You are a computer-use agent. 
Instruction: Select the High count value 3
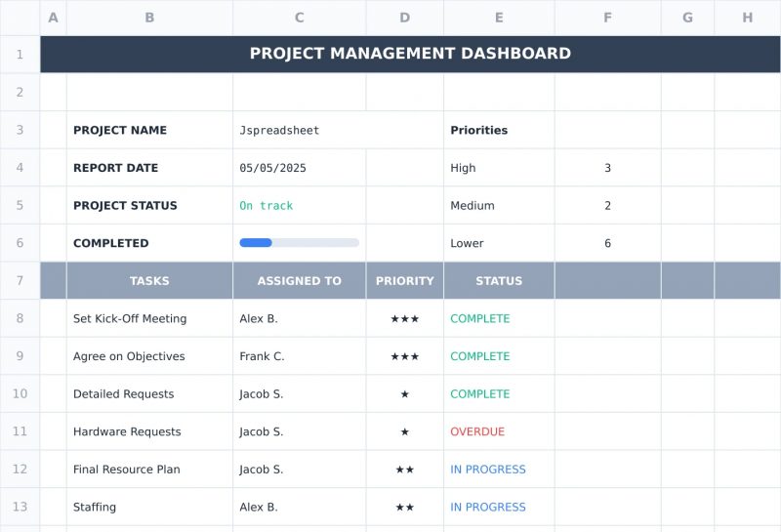pyautogui.click(x=607, y=167)
